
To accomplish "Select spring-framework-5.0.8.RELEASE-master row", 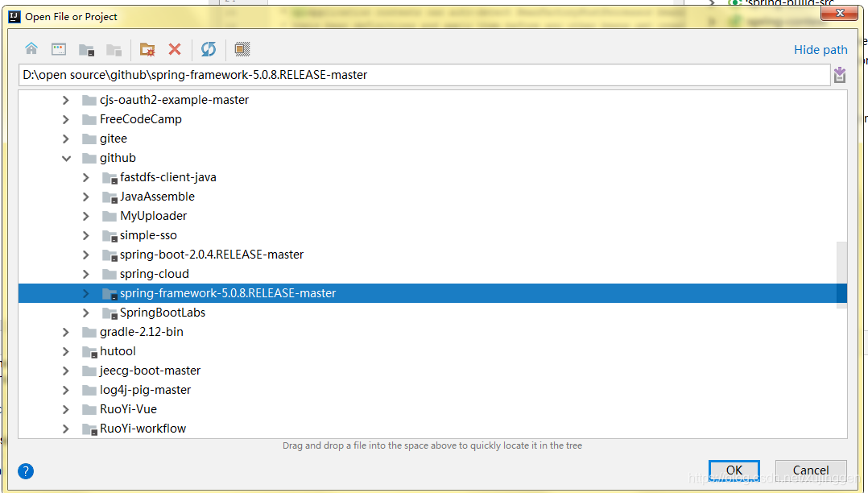I will coord(432,293).
